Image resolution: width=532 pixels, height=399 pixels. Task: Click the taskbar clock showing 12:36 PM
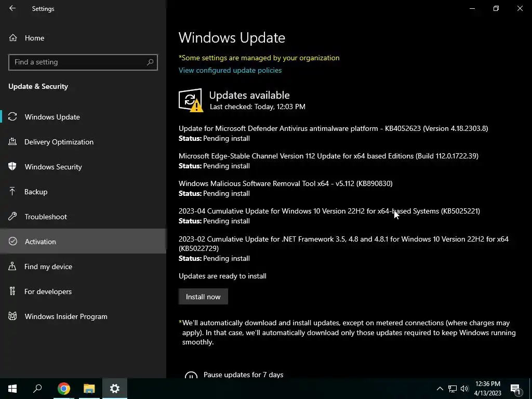coord(487,389)
